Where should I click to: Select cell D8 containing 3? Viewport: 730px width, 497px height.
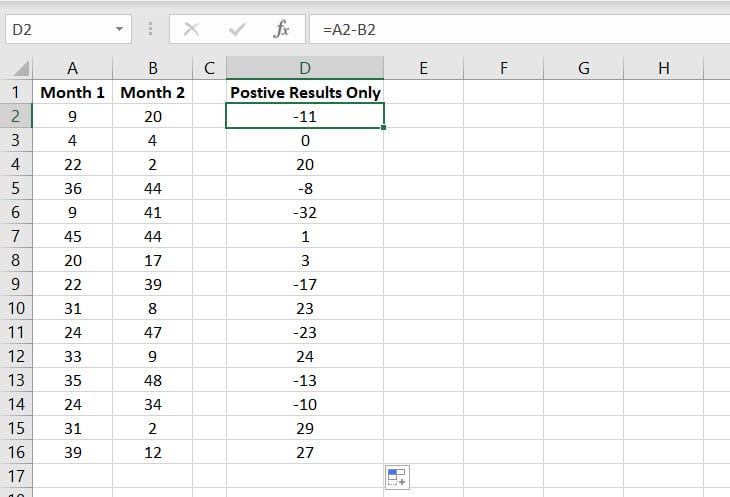(x=305, y=260)
